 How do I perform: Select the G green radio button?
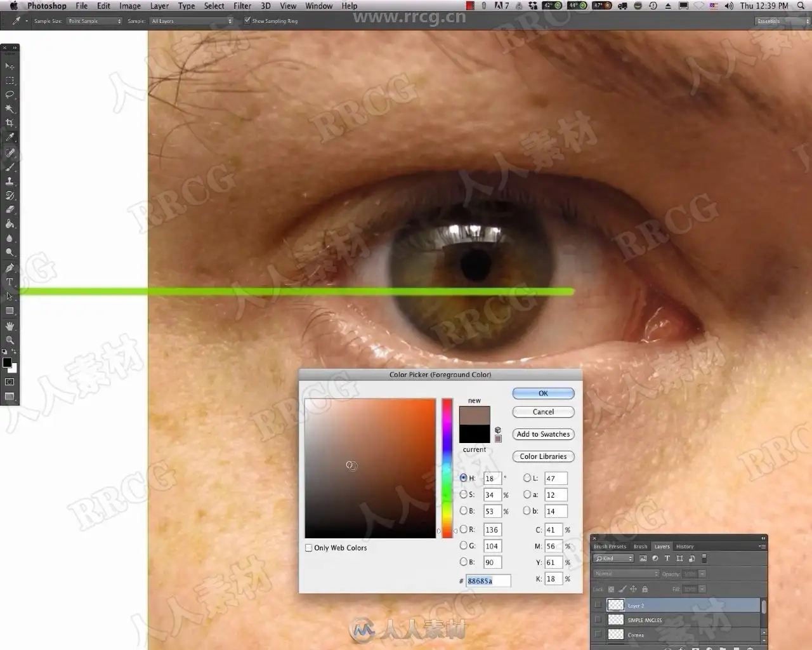pos(463,545)
